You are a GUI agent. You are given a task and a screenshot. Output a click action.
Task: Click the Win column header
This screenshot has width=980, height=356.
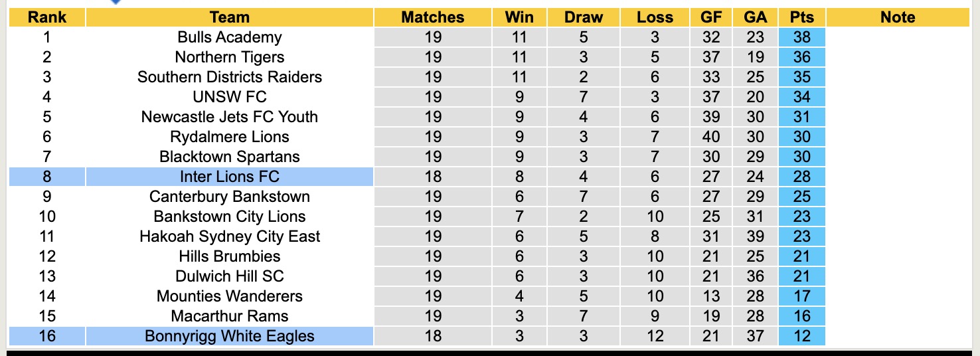click(519, 17)
